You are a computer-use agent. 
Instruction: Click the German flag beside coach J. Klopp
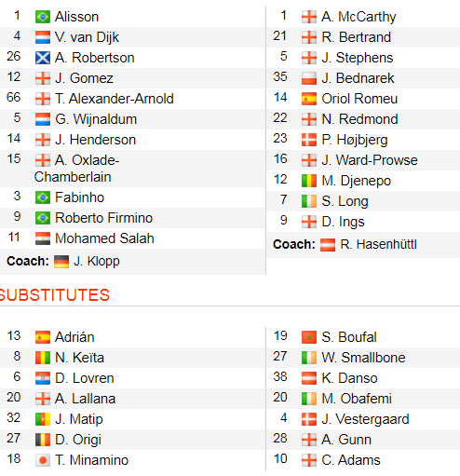[61, 262]
